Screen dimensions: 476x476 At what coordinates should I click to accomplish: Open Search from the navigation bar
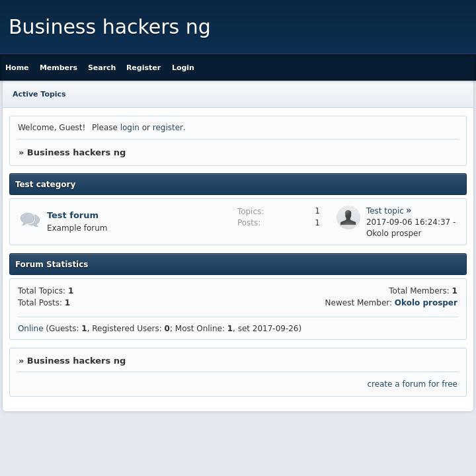tap(102, 67)
